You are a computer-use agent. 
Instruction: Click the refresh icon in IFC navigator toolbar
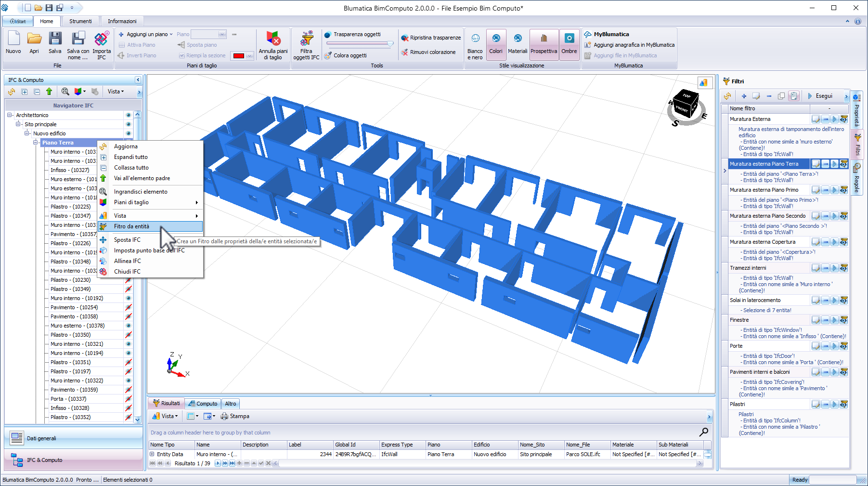click(12, 92)
